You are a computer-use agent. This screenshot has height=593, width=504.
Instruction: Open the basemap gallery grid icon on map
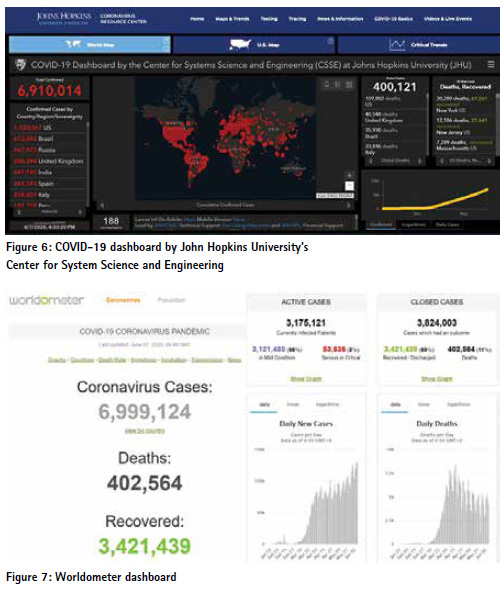click(349, 84)
